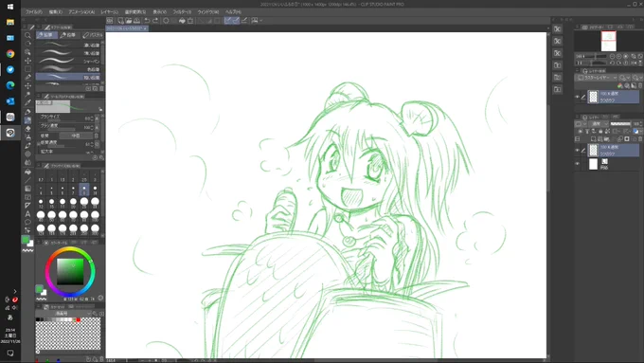The width and height of the screenshot is (644, 363).
Task: Select the Ruler tool
Action: coord(27,205)
